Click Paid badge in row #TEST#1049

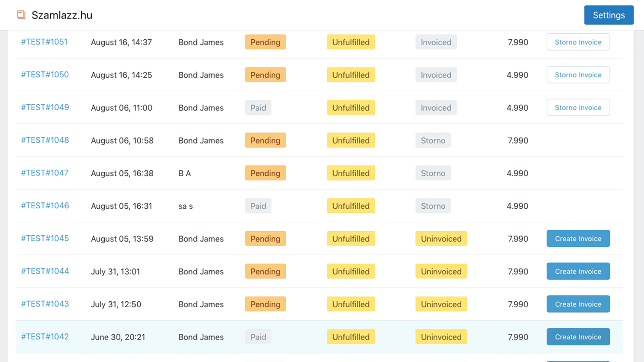click(258, 107)
